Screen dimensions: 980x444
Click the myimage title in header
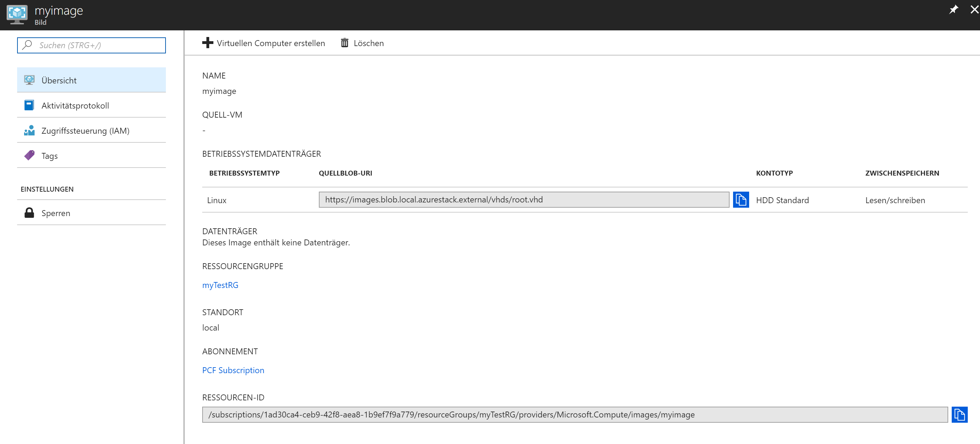[x=59, y=10]
